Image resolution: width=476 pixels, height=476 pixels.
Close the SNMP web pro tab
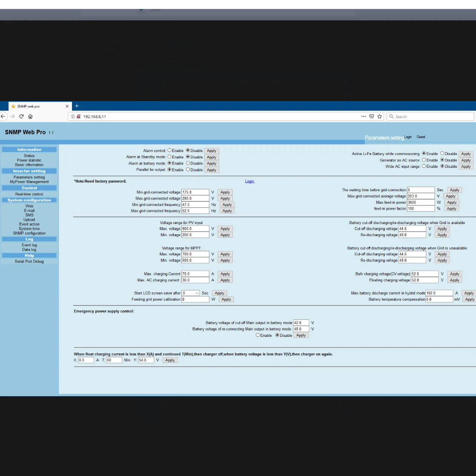click(67, 106)
